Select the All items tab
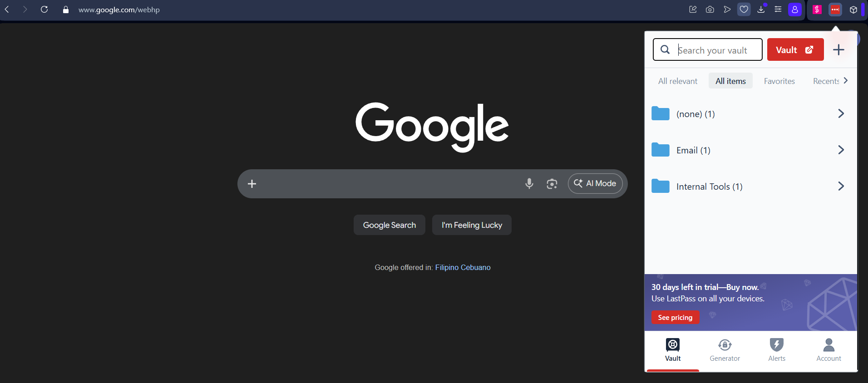Screen dimensions: 868x383 click(x=730, y=81)
